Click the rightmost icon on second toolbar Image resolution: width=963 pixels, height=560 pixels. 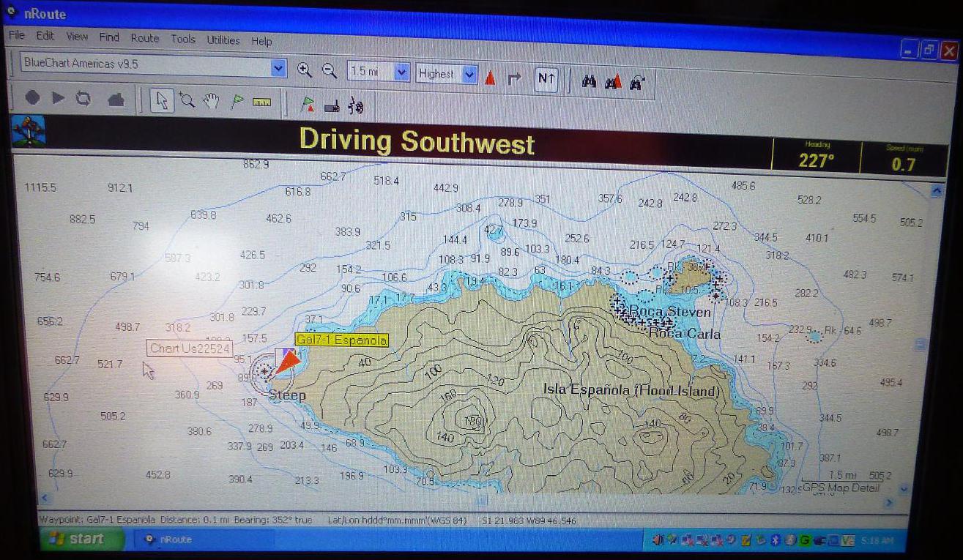pos(356,107)
